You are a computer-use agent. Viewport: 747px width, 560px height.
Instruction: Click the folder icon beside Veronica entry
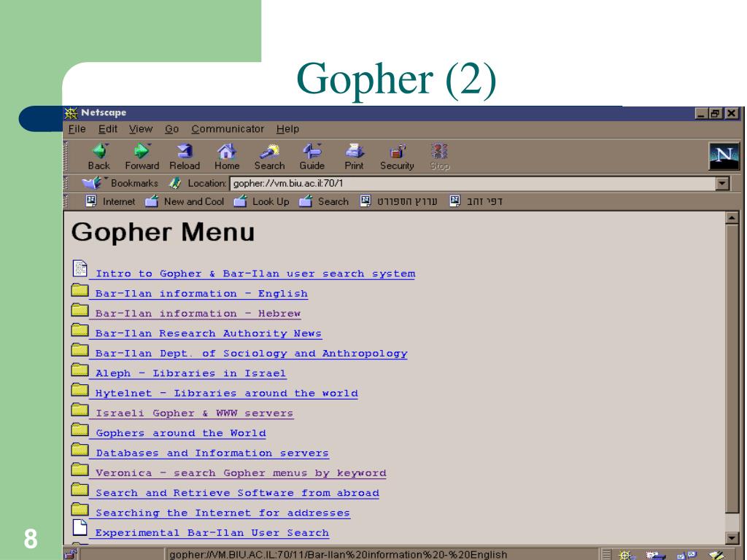(80, 470)
